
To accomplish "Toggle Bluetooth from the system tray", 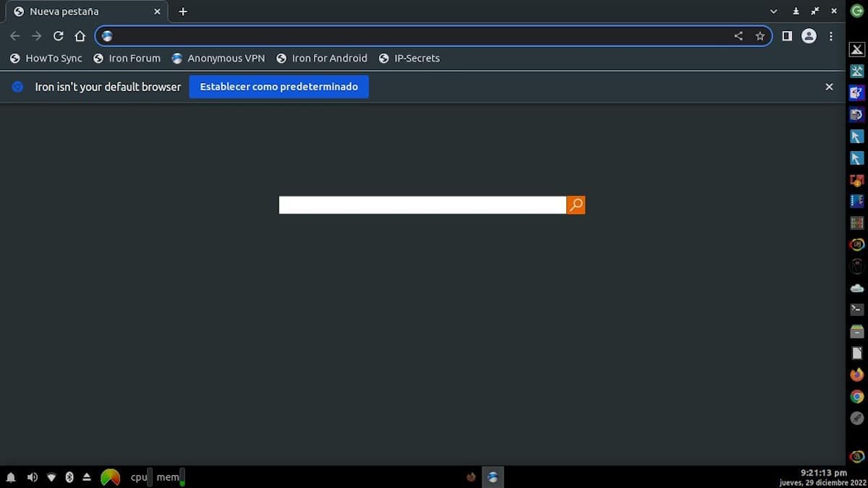I will (69, 477).
